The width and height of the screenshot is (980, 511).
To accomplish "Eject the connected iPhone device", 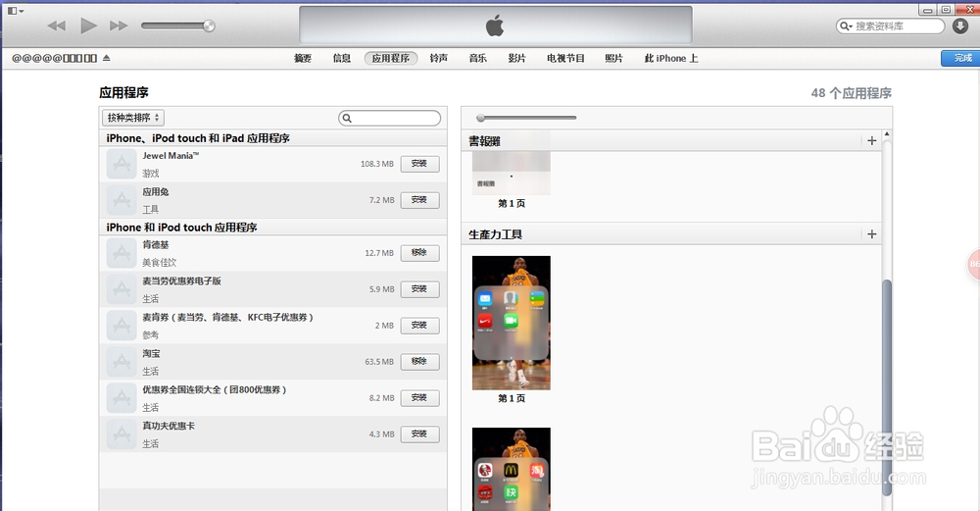I will tap(106, 58).
